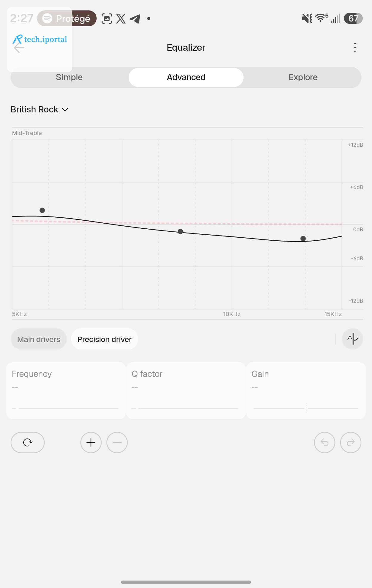Redo the equalizer change

pyautogui.click(x=351, y=442)
